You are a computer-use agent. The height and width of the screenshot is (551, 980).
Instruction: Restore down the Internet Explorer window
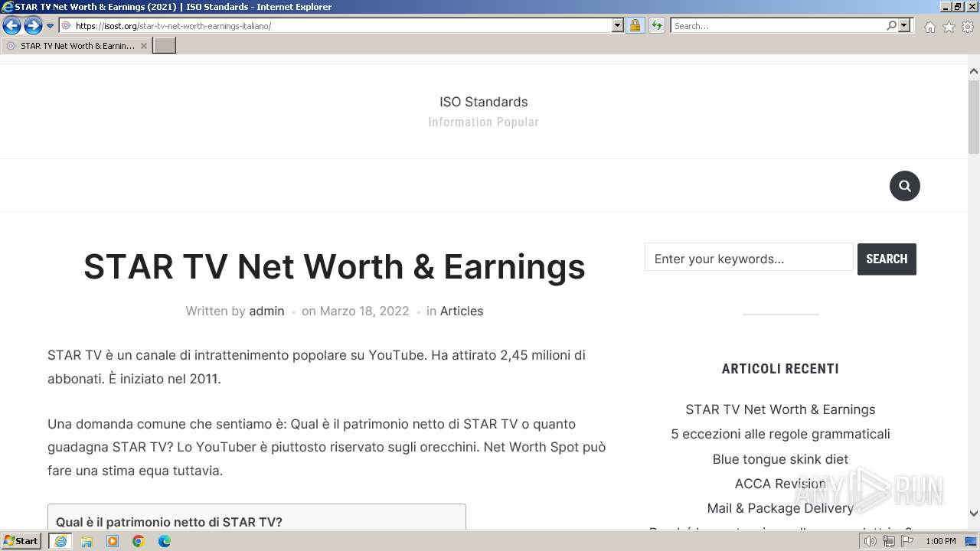pos(957,7)
